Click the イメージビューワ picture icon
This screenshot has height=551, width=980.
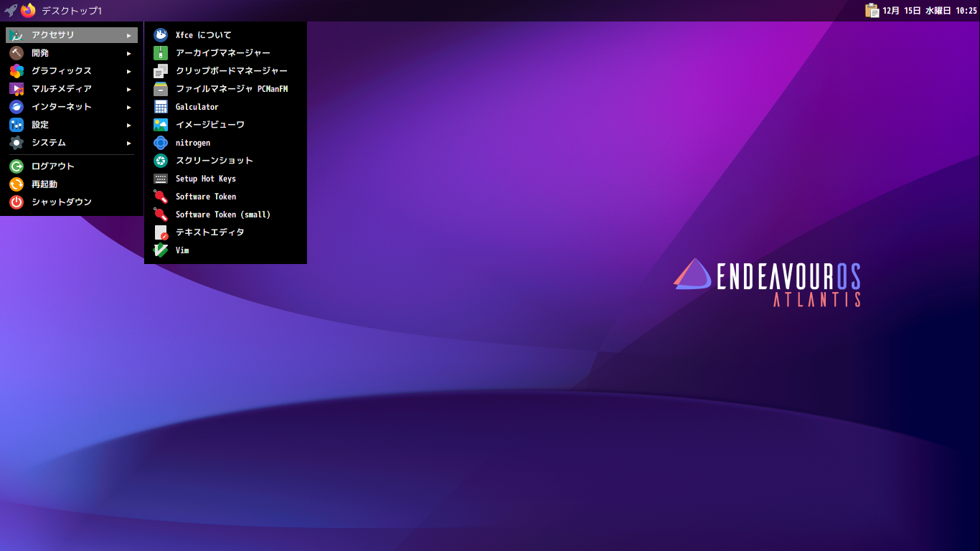click(161, 125)
